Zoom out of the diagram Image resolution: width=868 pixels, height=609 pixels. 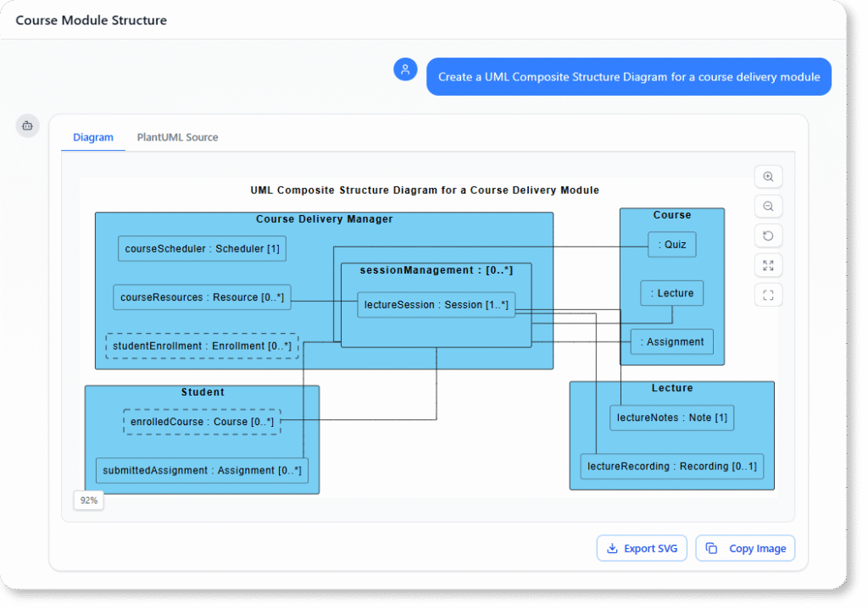point(768,206)
